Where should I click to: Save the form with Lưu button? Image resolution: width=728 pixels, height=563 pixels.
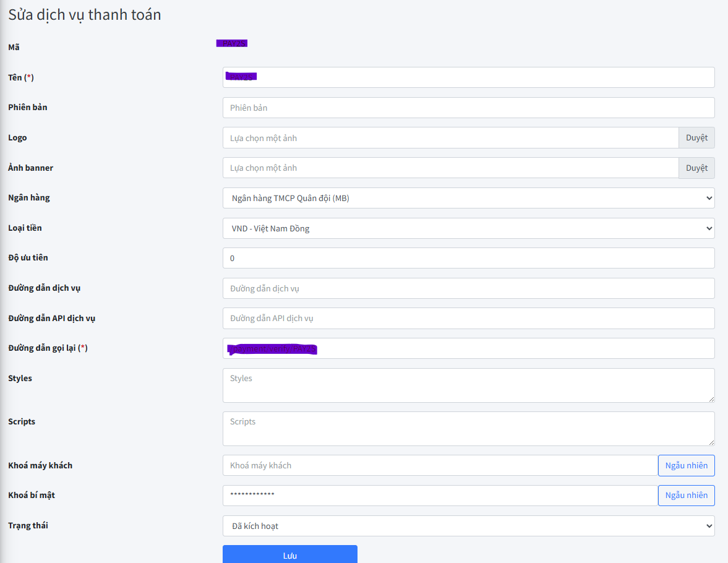click(289, 555)
